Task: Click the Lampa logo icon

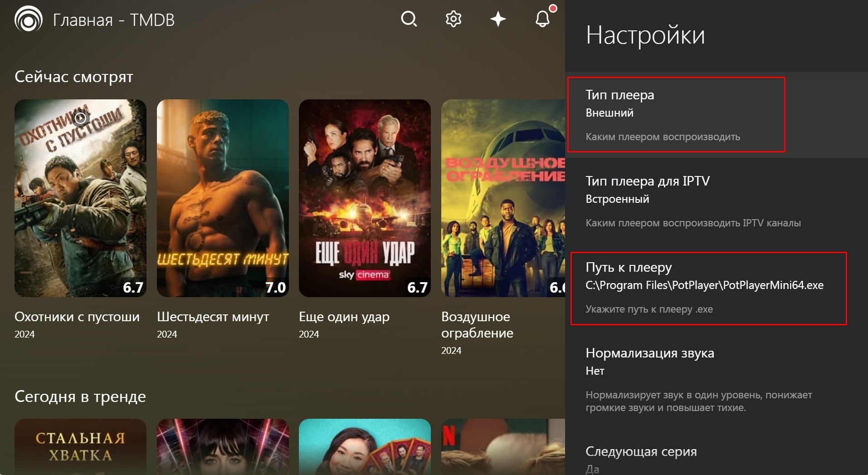Action: 28,20
